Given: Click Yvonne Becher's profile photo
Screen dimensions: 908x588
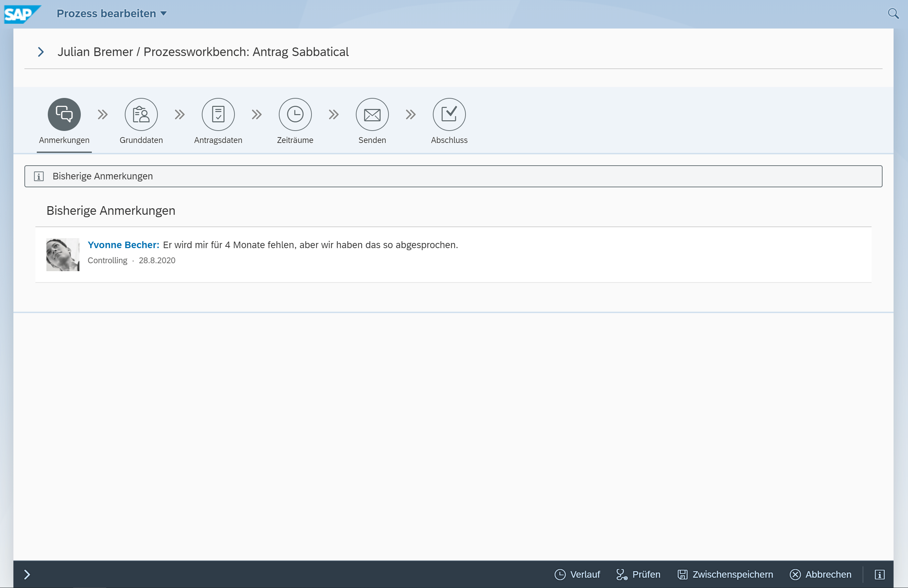Looking at the screenshot, I should click(x=63, y=255).
